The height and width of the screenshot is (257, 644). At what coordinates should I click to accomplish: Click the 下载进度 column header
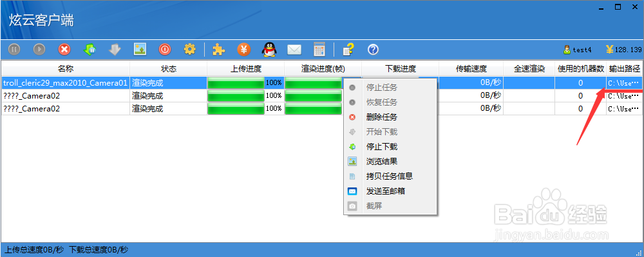coord(400,68)
